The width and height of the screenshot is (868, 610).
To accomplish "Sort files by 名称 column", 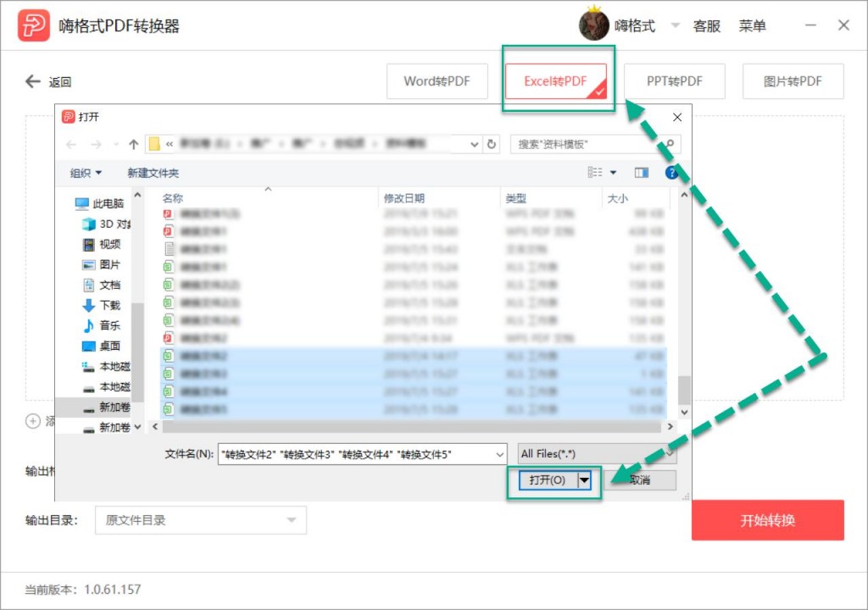I will click(x=173, y=198).
